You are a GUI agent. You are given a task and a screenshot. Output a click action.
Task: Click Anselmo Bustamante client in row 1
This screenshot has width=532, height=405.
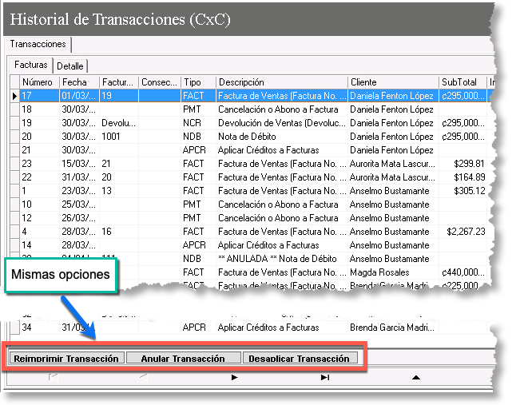pyautogui.click(x=394, y=191)
